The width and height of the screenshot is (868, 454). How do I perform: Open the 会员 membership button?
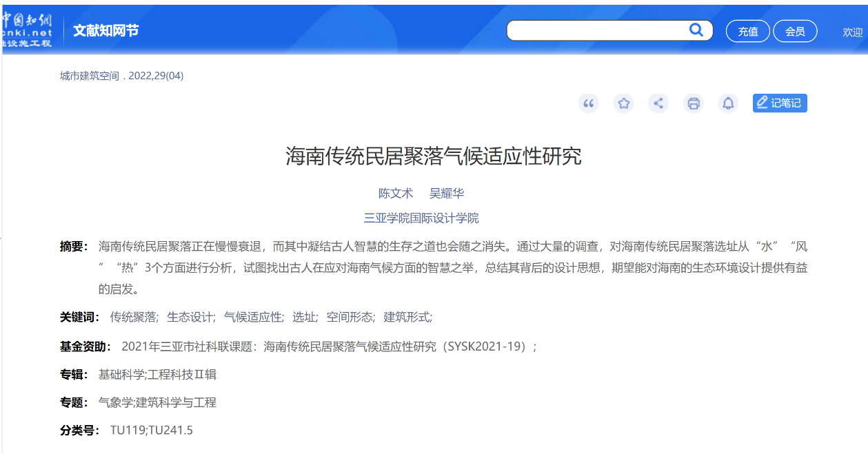(795, 31)
